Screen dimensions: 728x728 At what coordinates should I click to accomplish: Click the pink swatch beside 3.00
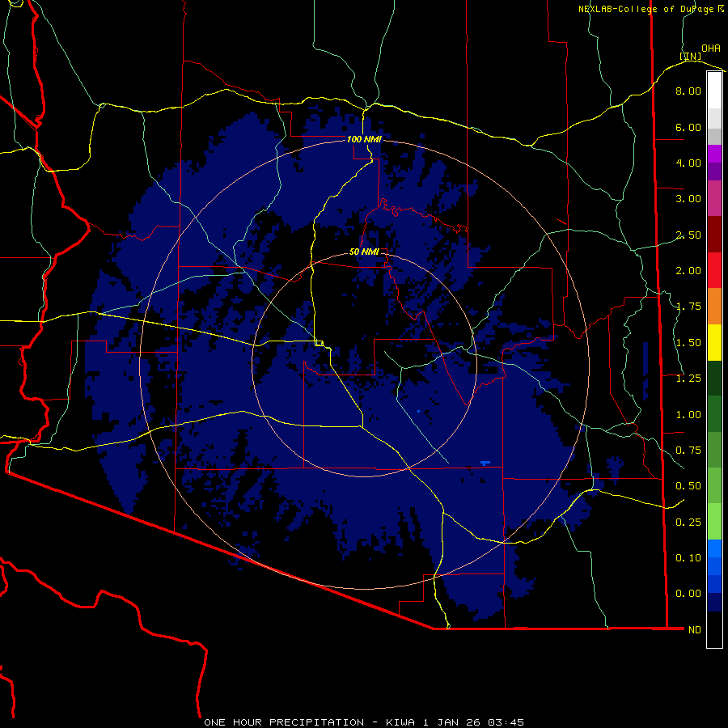(714, 198)
